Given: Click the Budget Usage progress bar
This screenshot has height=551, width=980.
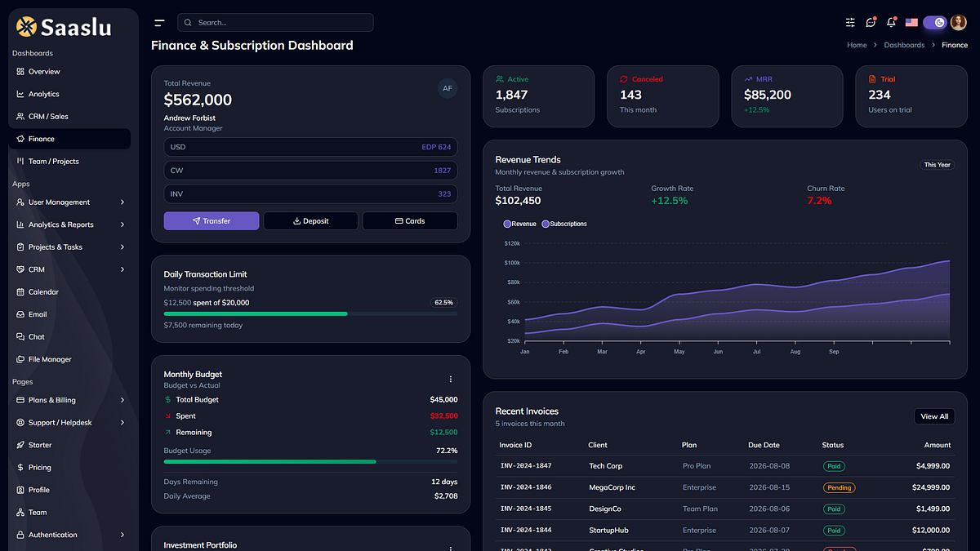Looking at the screenshot, I should [310, 462].
